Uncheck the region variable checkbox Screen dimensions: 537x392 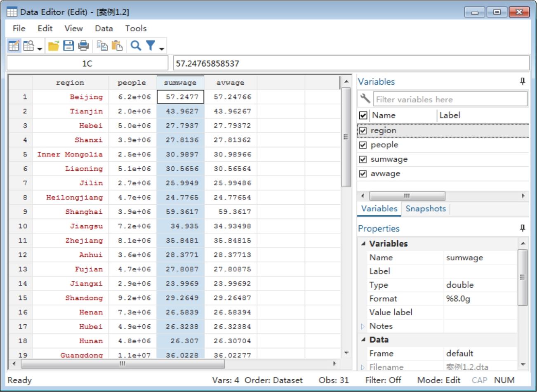363,131
